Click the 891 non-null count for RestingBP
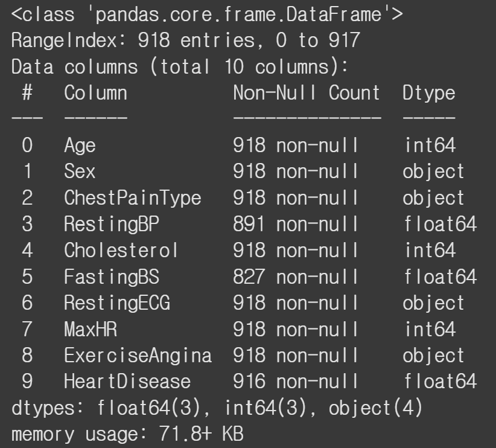Viewport: 496px width, 448px height. [x=296, y=224]
